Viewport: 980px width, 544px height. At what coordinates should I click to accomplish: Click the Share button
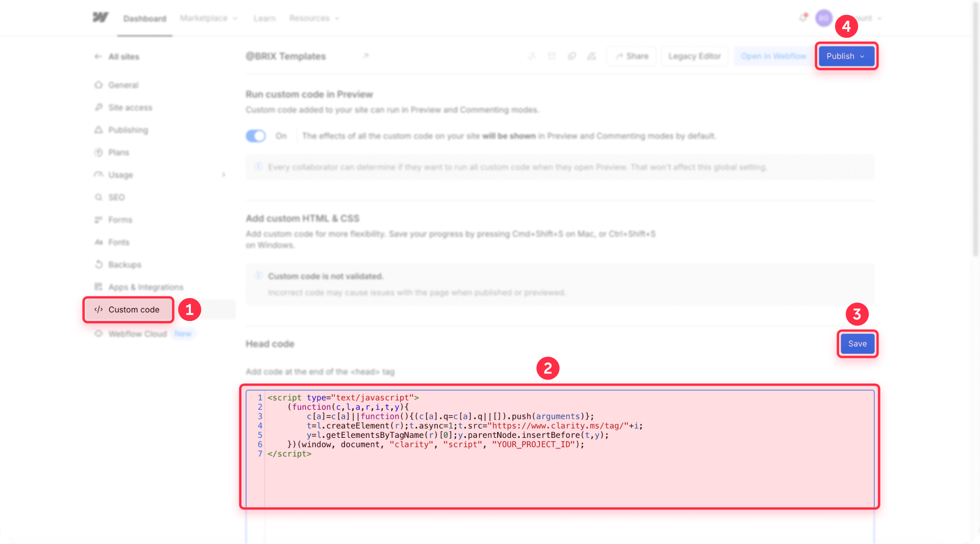[631, 56]
